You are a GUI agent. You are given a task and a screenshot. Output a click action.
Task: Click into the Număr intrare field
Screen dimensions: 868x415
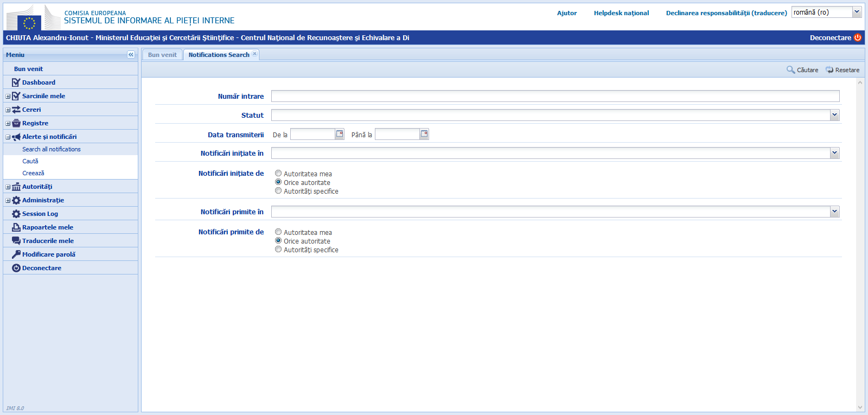pyautogui.click(x=555, y=96)
